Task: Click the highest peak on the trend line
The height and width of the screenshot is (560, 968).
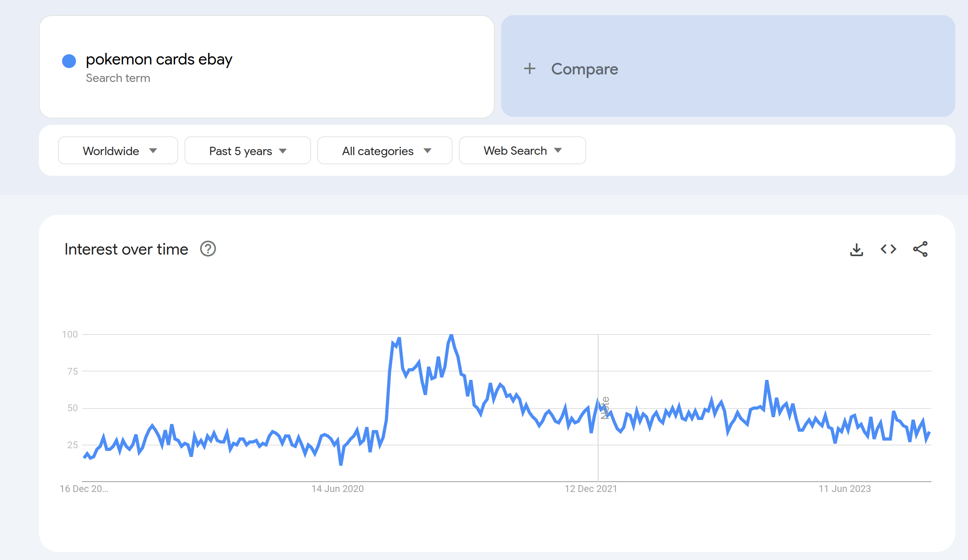Action: coord(451,335)
